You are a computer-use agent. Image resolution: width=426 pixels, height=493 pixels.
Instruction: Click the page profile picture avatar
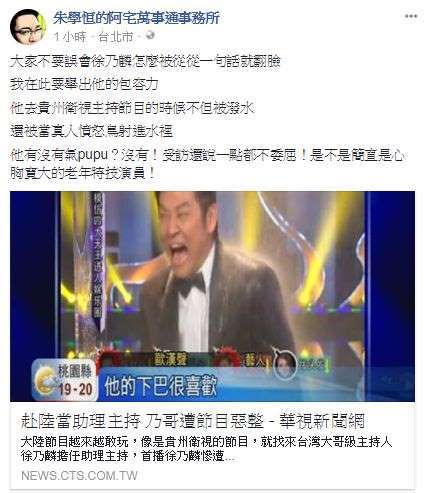[28, 27]
